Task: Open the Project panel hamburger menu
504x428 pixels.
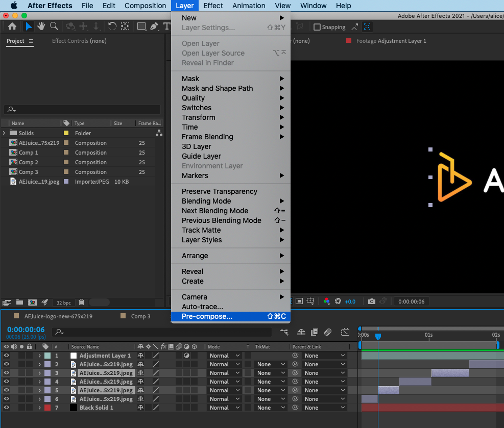Action: click(x=31, y=41)
